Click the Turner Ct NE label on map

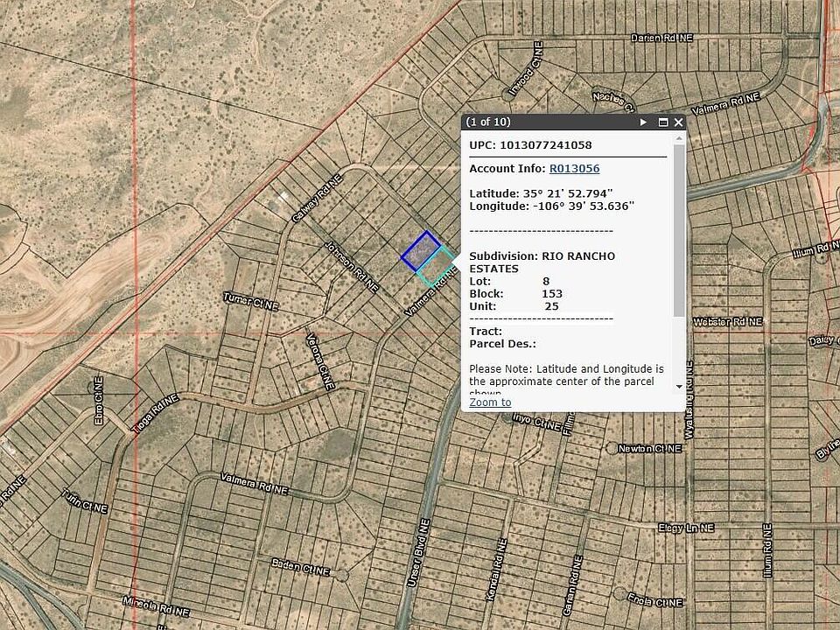251,302
